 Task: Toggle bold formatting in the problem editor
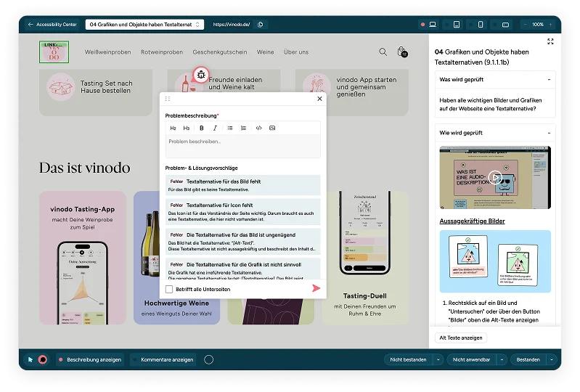(x=202, y=128)
